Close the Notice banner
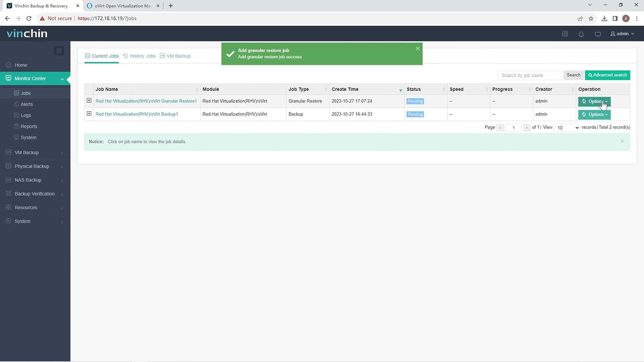 tap(622, 141)
